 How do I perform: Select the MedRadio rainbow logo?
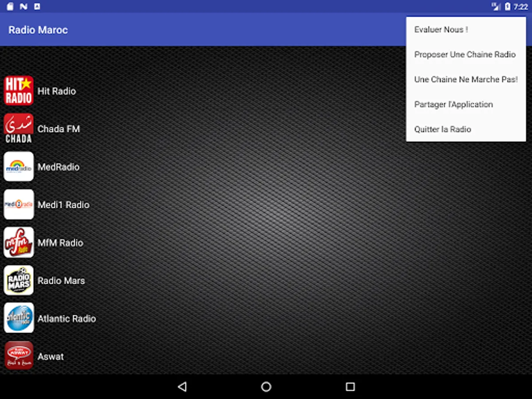[19, 167]
